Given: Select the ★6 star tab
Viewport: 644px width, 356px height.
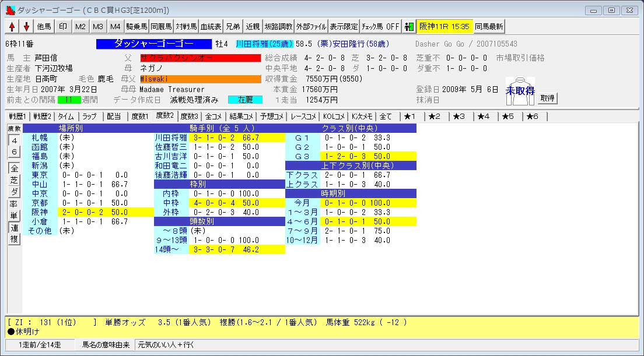Looking at the screenshot, I should pos(532,116).
